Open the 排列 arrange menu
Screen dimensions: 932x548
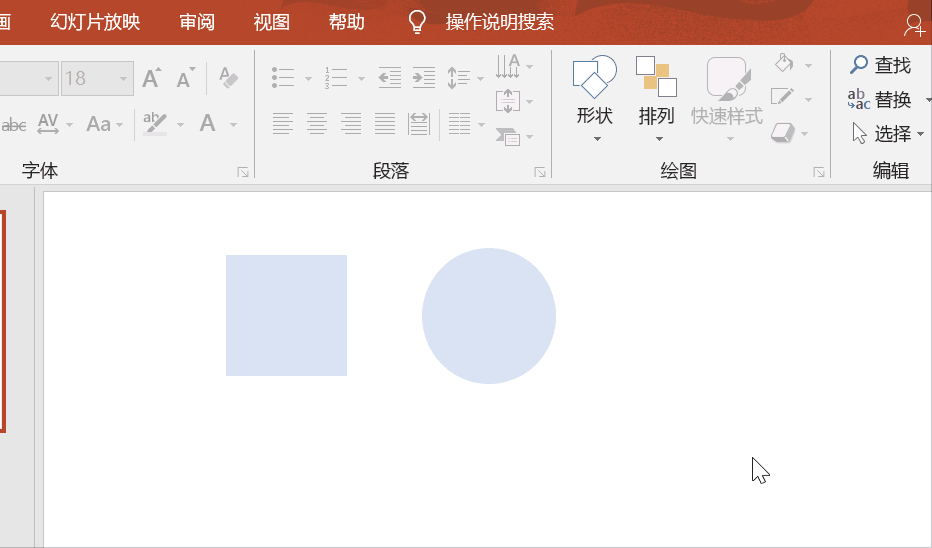(x=656, y=99)
